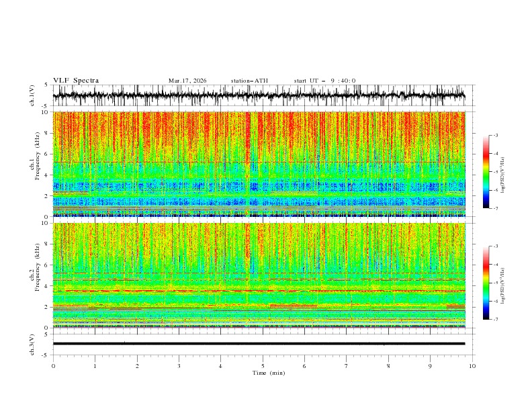Click the 'ch.1(V)' waveform axis label
Image resolution: width=532 pixels, height=411 pixels.
point(32,95)
